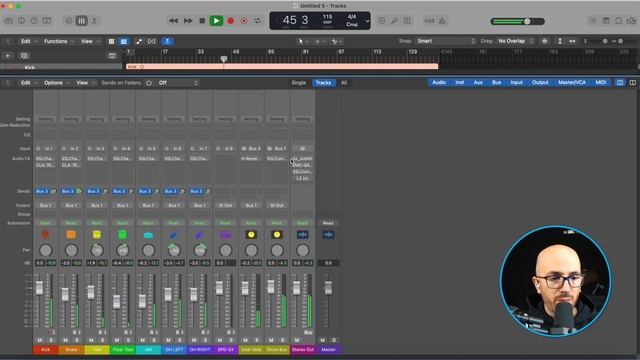Click the Kick channel Setting button

tap(45, 119)
